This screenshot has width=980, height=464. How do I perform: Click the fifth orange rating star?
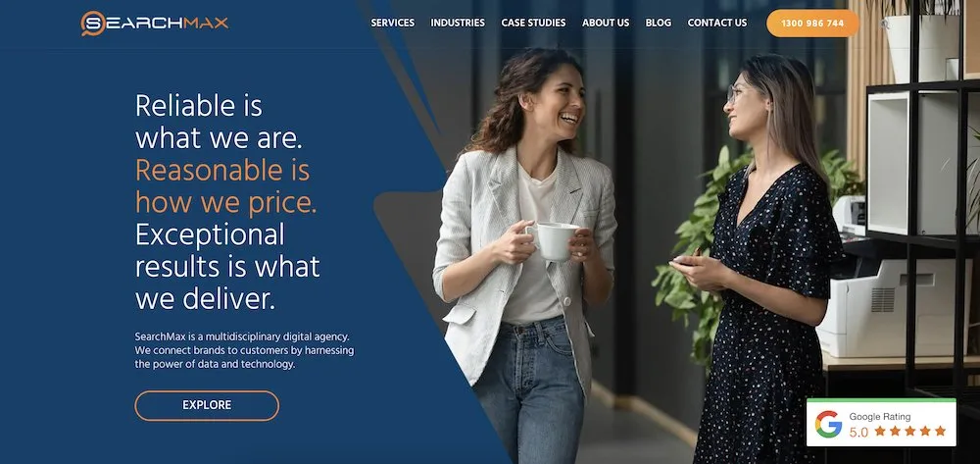[940, 431]
